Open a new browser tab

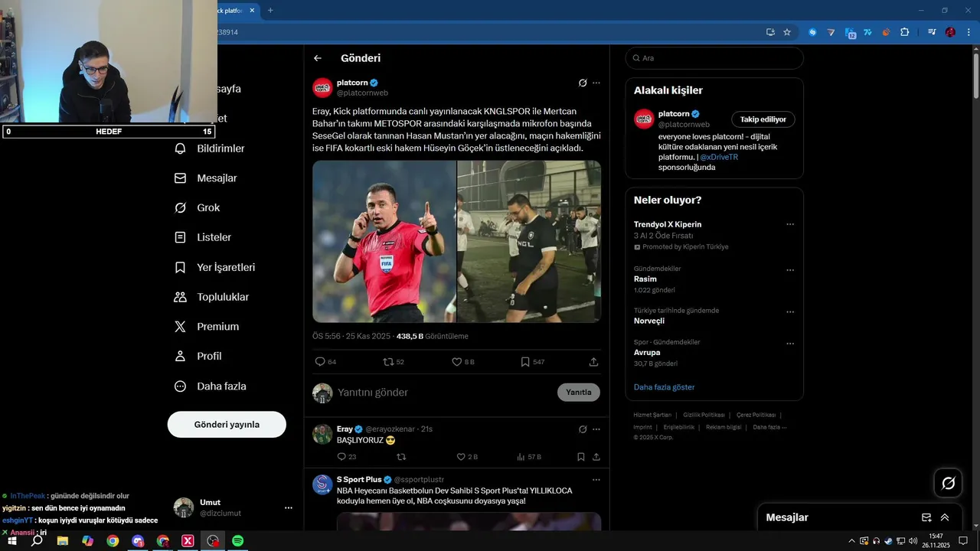270,10
